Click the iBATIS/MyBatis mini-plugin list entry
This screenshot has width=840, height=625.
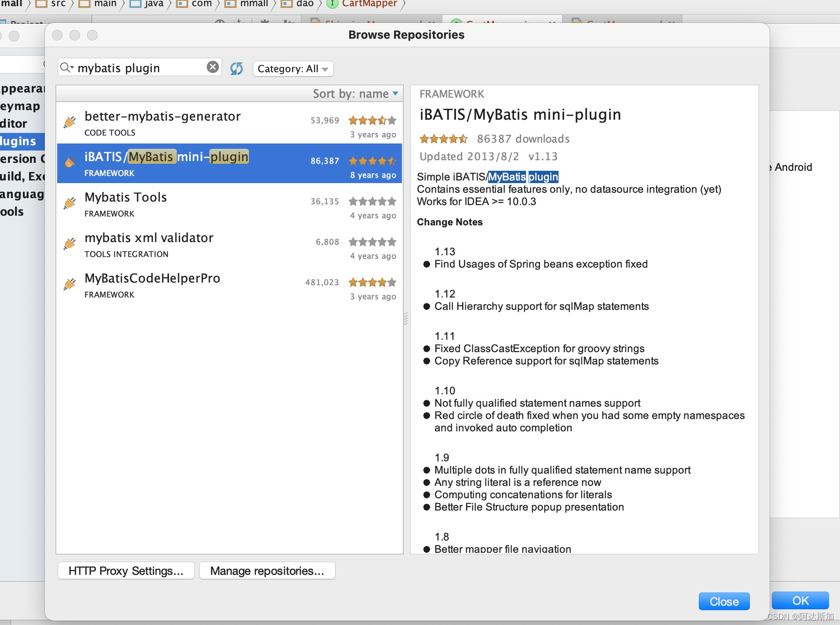[x=230, y=163]
